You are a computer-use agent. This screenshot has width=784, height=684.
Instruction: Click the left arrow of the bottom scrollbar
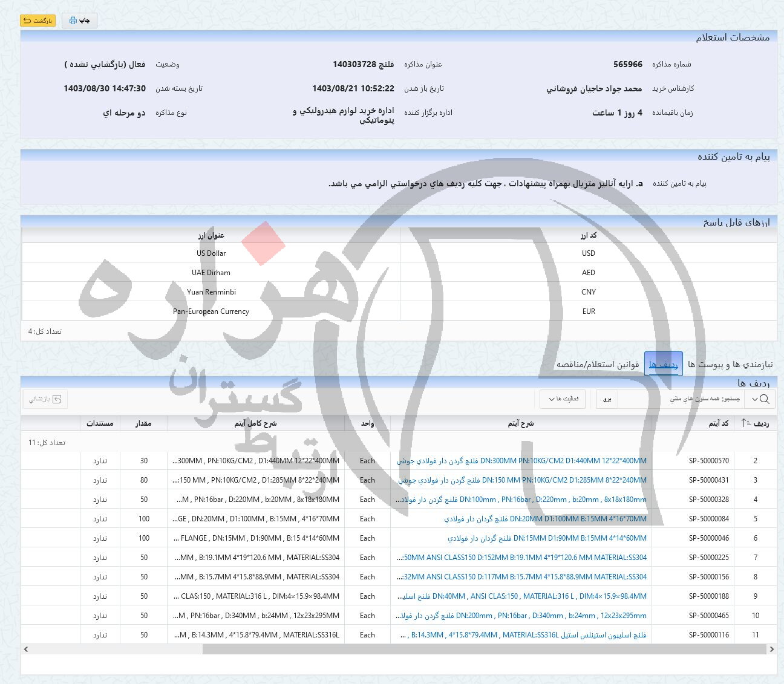(25, 648)
